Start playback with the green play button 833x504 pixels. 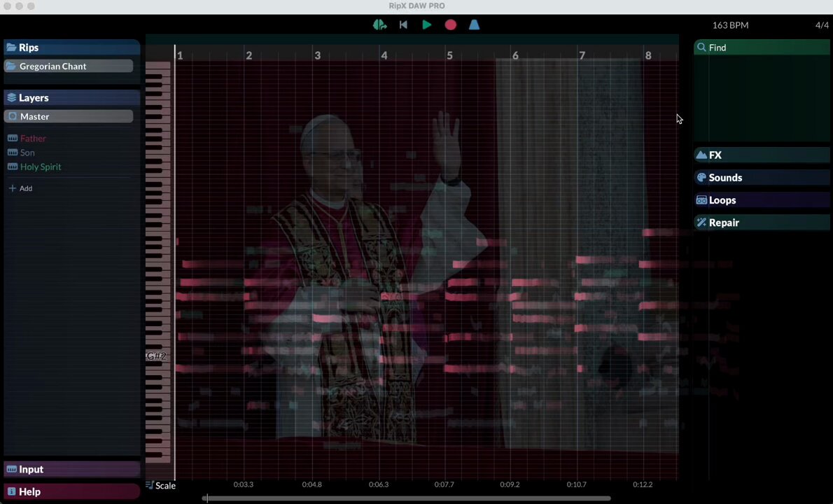[426, 24]
